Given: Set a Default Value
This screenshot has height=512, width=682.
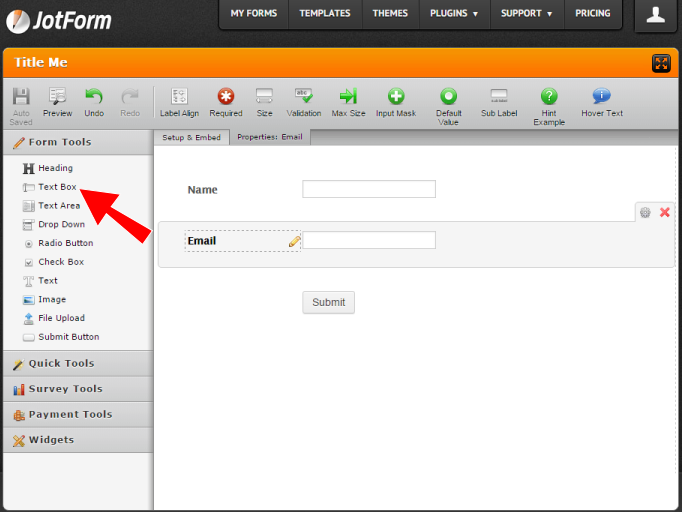Looking at the screenshot, I should [448, 107].
